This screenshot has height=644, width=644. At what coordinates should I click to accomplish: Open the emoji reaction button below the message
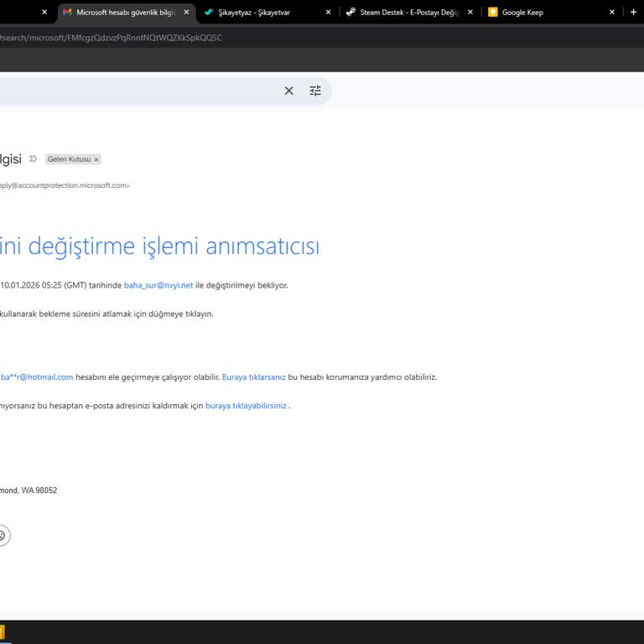(2, 536)
